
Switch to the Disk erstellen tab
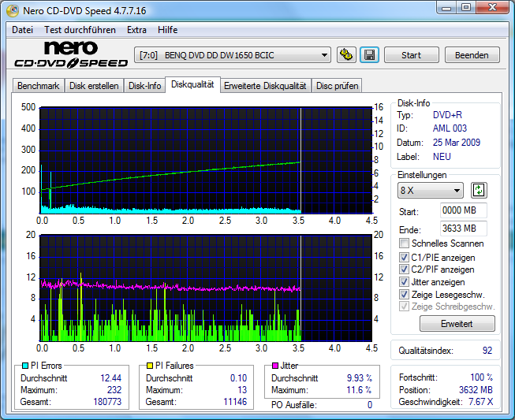[94, 86]
